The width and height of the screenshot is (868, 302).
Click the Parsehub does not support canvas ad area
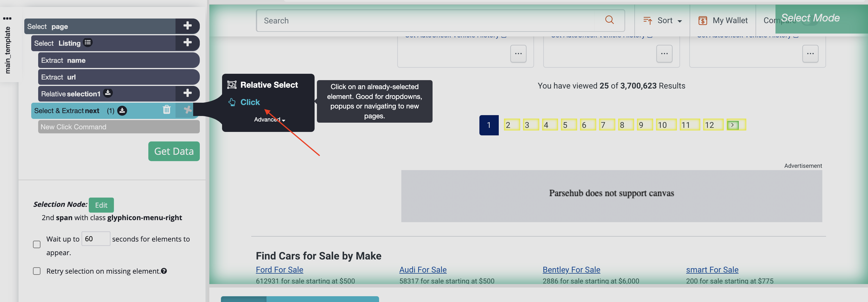click(611, 196)
